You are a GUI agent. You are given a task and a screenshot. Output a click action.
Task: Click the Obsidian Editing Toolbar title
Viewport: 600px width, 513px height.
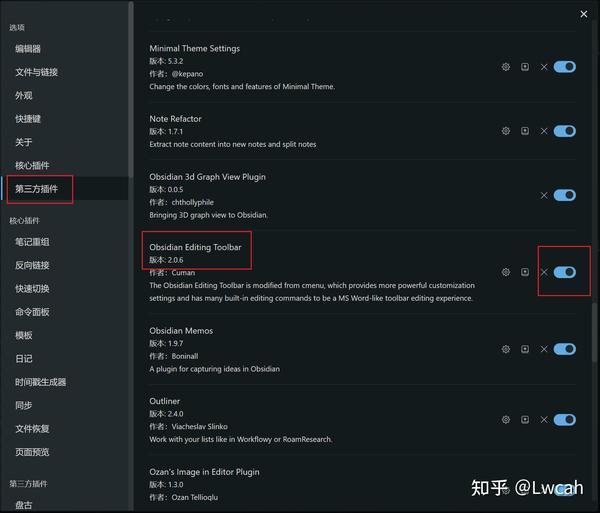pos(195,247)
